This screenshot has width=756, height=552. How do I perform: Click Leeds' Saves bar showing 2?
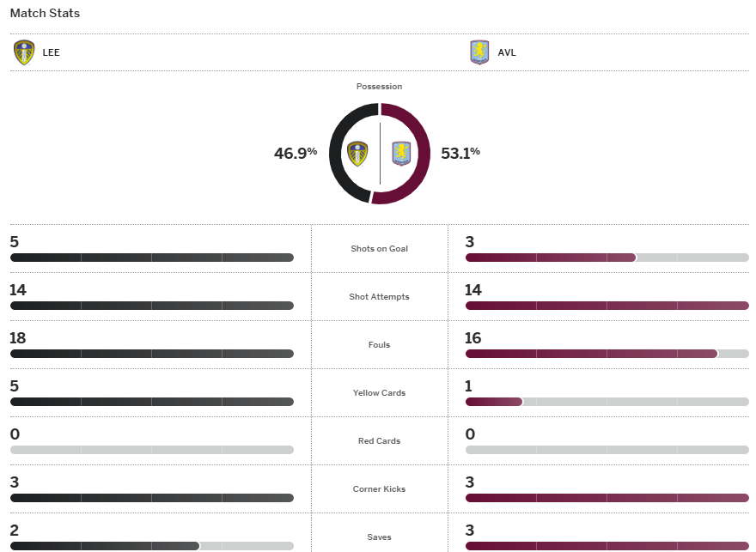point(104,546)
